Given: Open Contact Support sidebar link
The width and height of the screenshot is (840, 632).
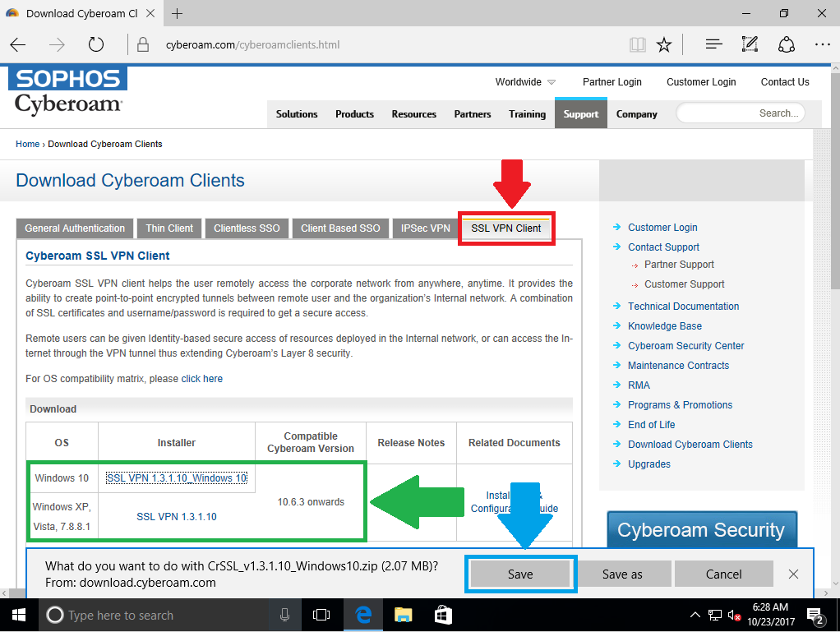Looking at the screenshot, I should pos(664,247).
